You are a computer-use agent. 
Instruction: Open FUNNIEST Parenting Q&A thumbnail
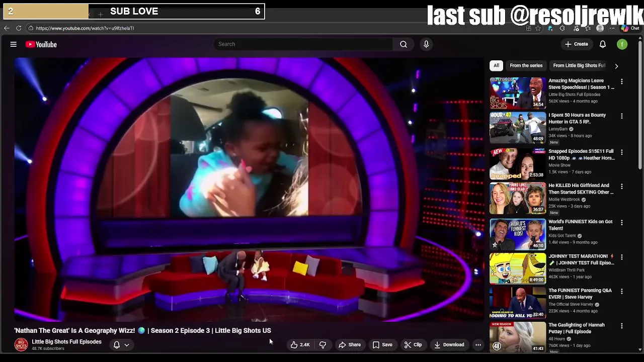coord(518,303)
